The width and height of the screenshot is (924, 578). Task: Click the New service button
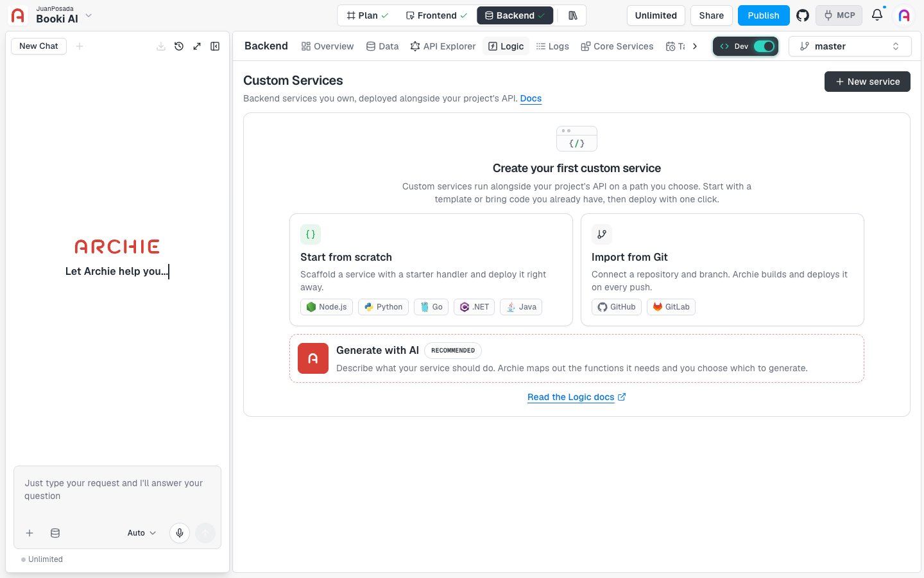pos(868,82)
